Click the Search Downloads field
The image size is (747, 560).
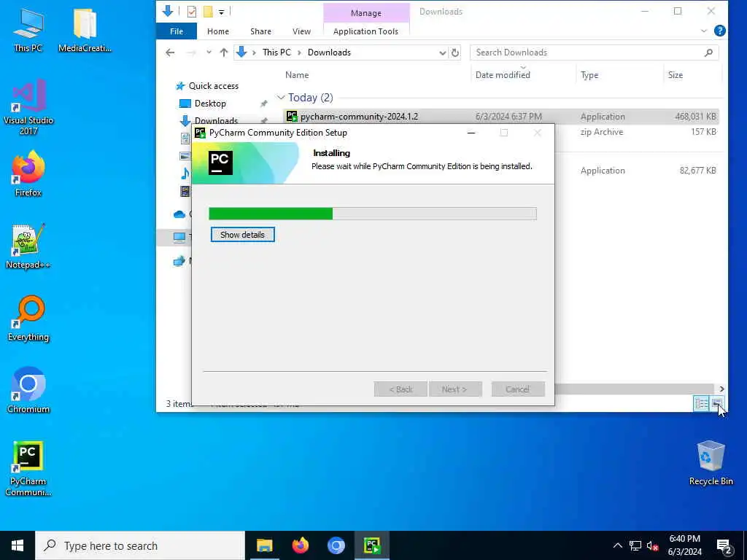594,52
